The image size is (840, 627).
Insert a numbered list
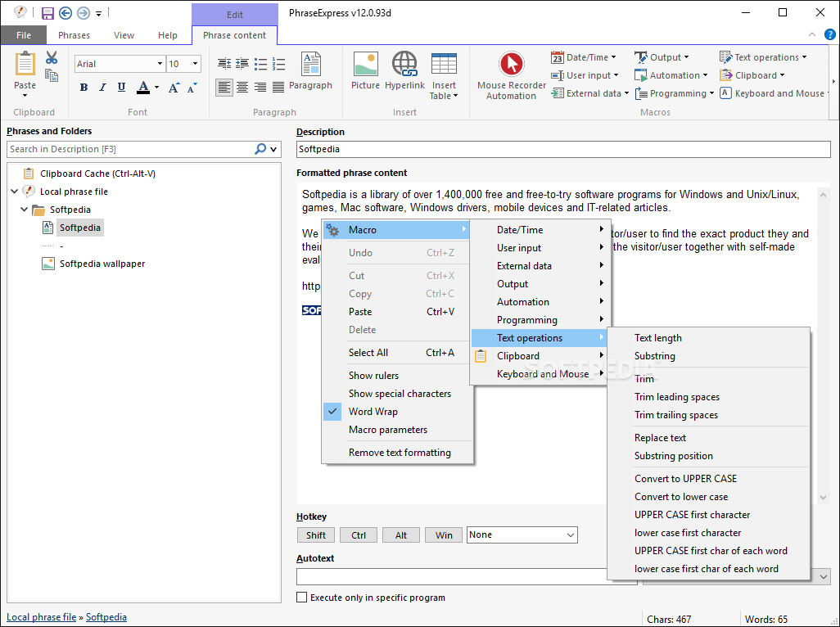click(278, 64)
